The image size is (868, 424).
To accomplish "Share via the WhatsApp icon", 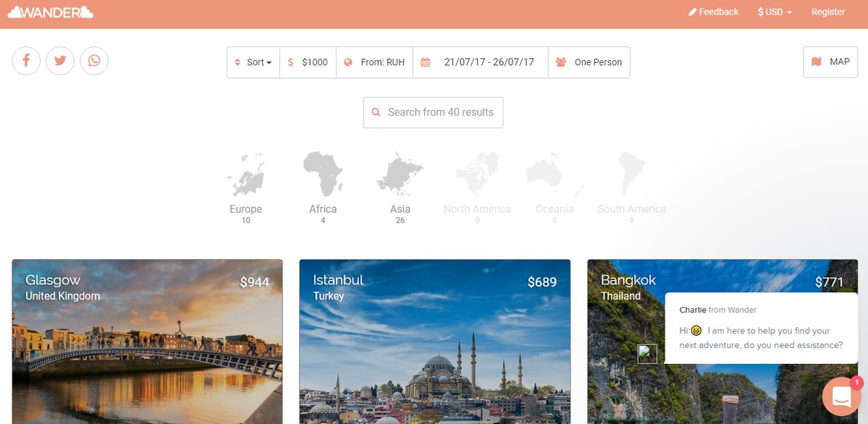I will 94,61.
